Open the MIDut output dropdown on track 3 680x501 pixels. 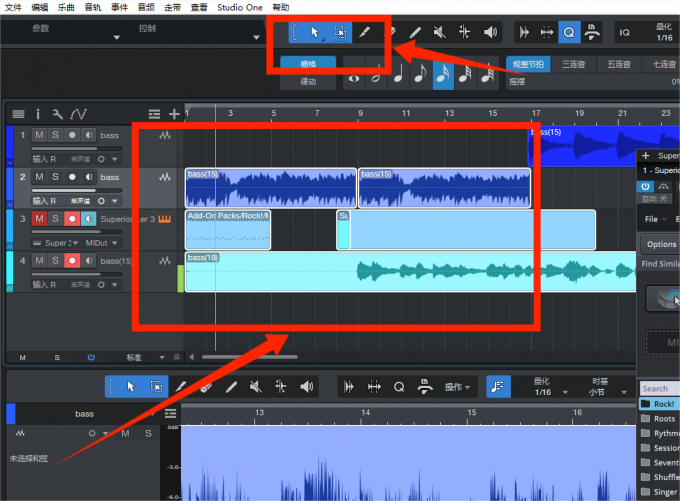click(x=104, y=242)
